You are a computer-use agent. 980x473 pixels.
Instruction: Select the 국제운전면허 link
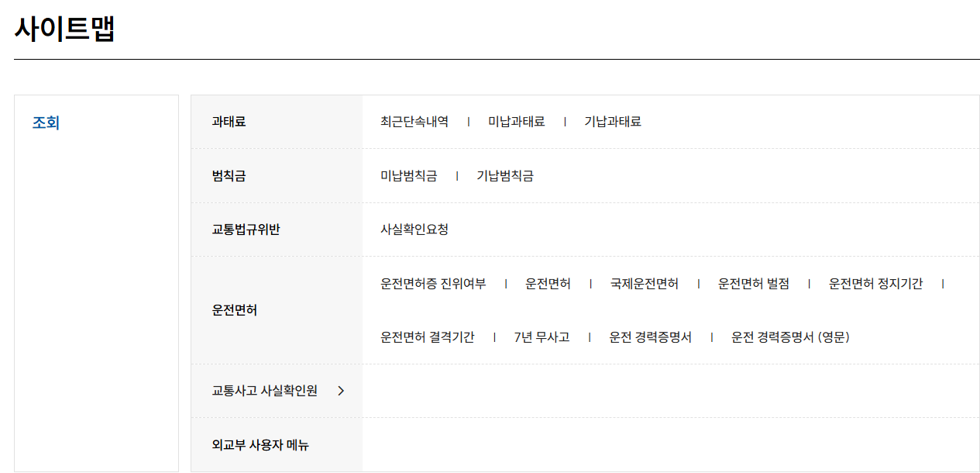click(x=644, y=283)
